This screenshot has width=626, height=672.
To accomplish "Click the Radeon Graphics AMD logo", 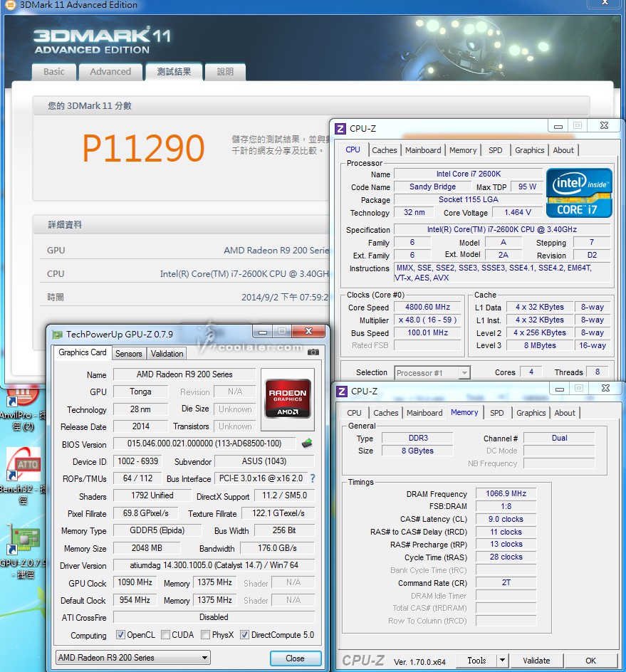I will coord(288,399).
